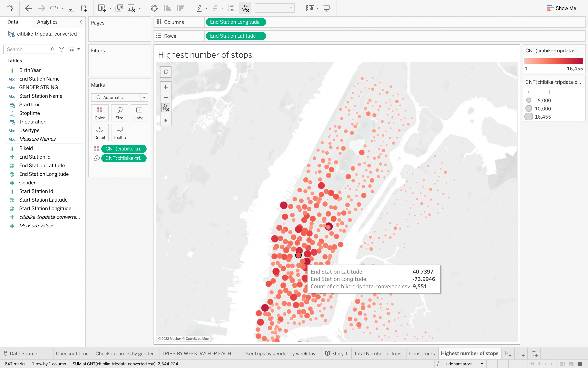Click the Undo back arrow

(28, 8)
